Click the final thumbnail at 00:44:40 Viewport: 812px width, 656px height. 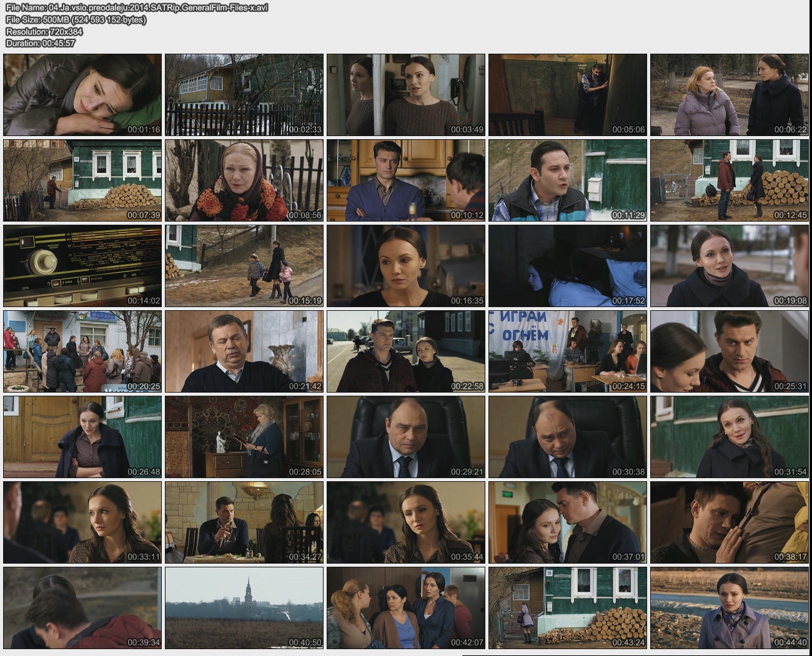pyautogui.click(x=729, y=608)
